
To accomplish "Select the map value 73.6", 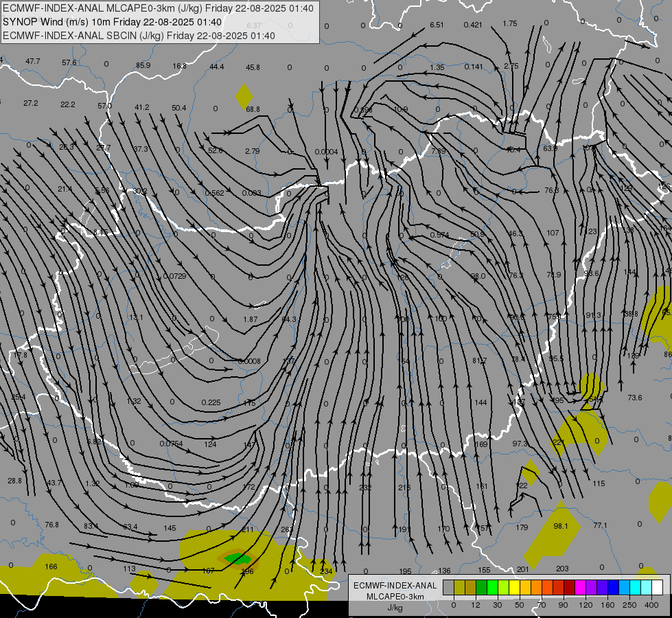I will pyautogui.click(x=635, y=398).
